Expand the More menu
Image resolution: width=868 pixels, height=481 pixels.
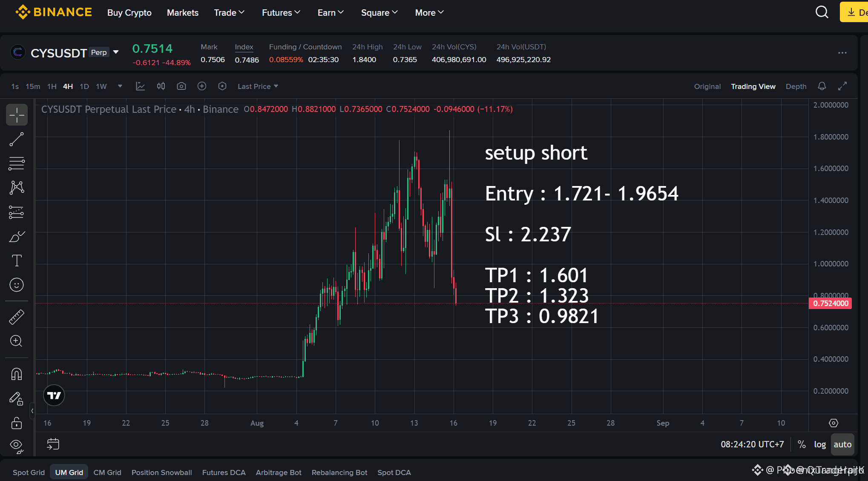(x=429, y=13)
